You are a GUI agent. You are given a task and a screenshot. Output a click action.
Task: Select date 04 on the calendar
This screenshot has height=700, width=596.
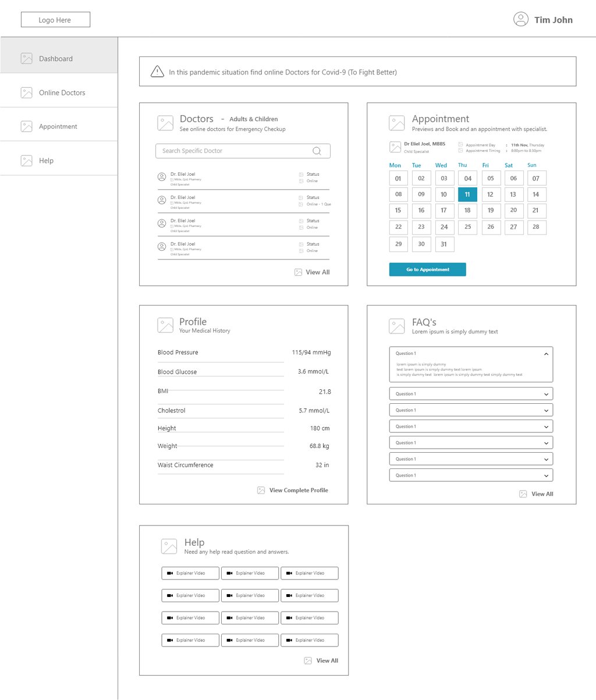click(467, 178)
